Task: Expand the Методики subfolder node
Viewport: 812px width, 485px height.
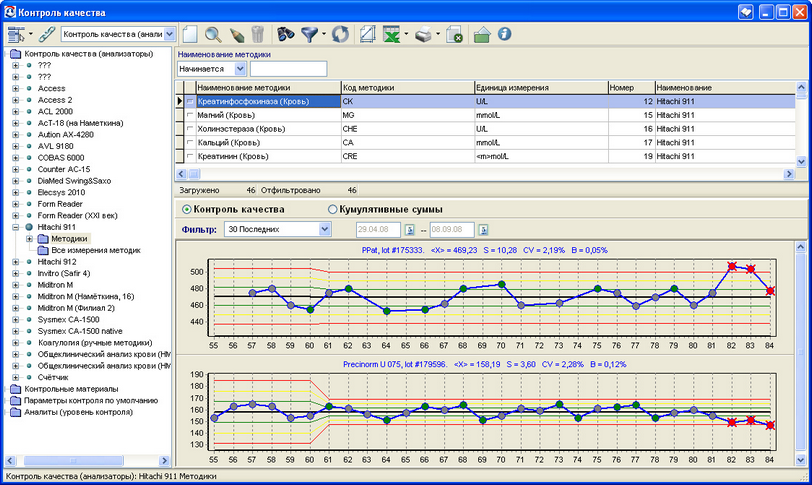Action: point(29,239)
